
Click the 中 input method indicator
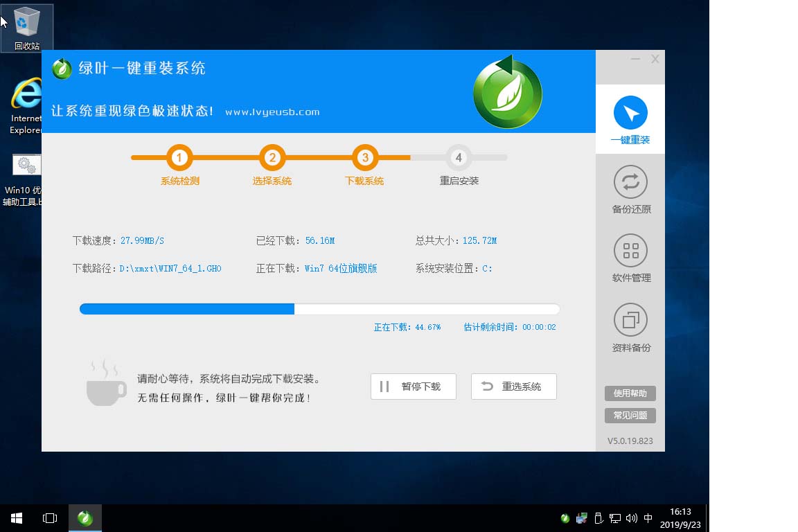pos(648,518)
